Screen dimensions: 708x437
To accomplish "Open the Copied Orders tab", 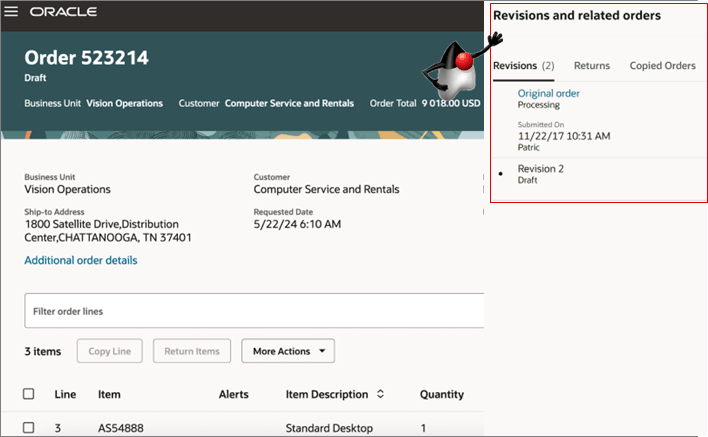I will pos(662,66).
